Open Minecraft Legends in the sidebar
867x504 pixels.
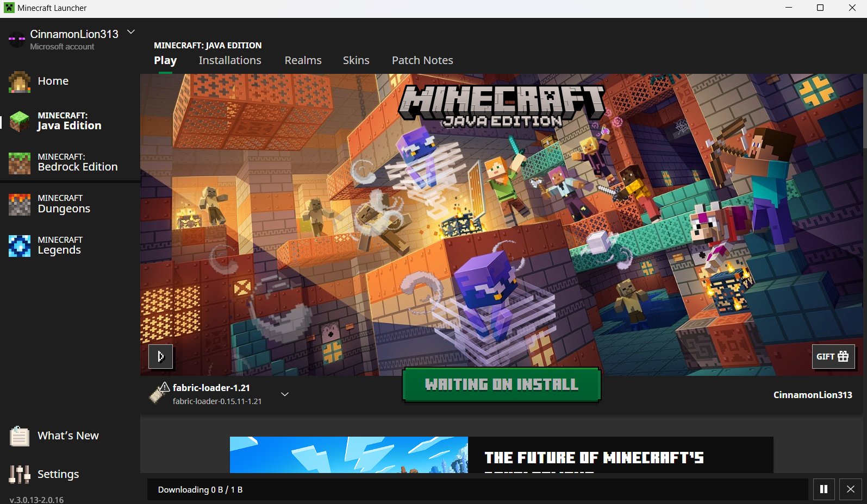click(59, 245)
